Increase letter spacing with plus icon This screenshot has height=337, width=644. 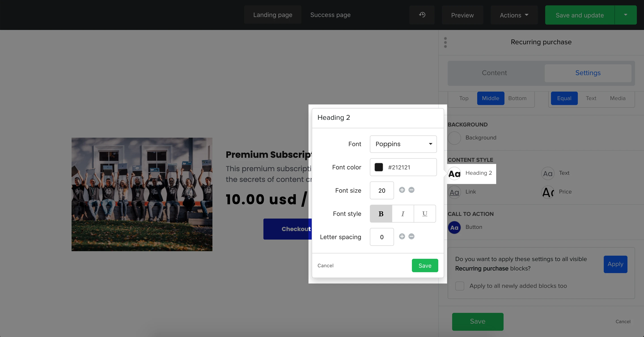click(x=402, y=236)
